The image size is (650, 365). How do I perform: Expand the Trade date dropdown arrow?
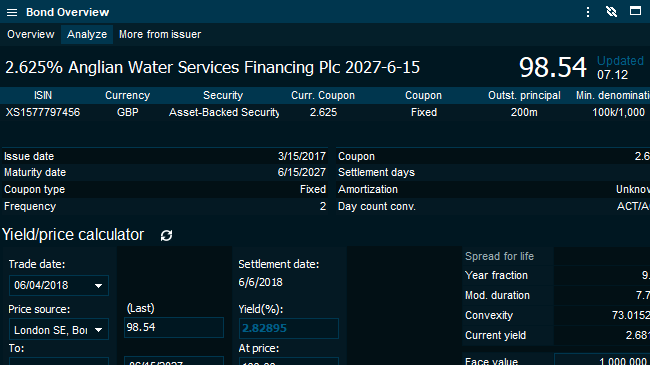pyautogui.click(x=98, y=286)
